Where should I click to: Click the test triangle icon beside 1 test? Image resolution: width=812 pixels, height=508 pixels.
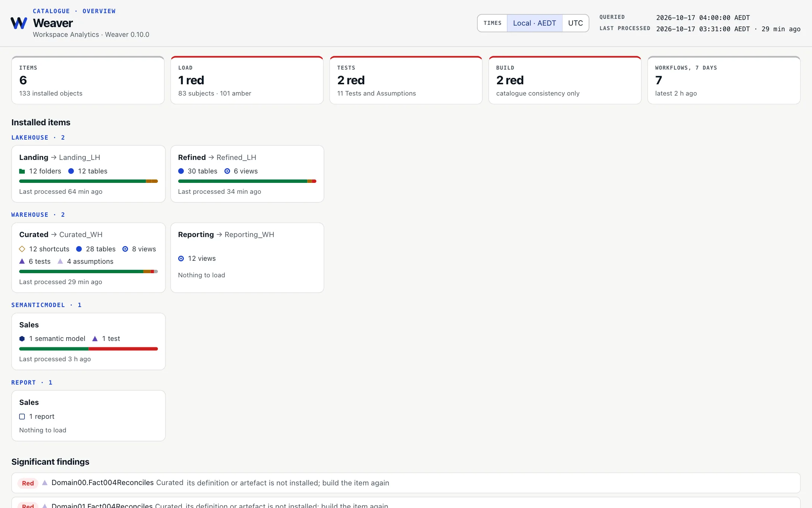point(95,339)
